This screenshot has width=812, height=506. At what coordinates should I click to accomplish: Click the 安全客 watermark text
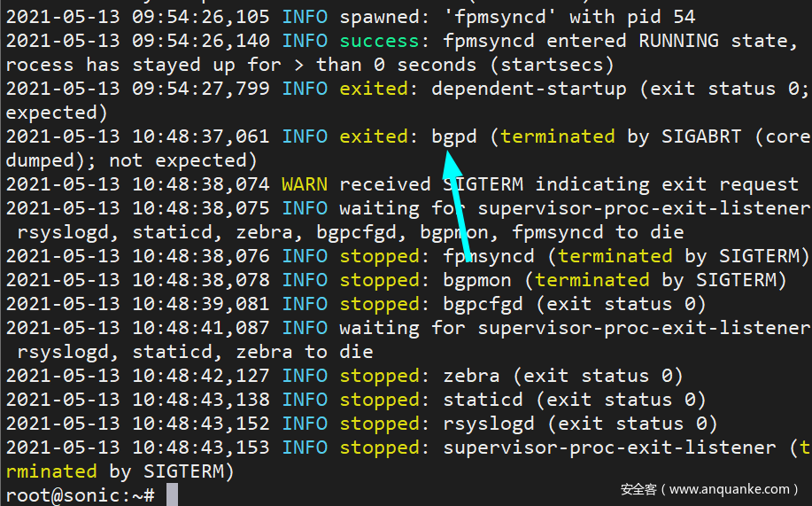(638, 488)
